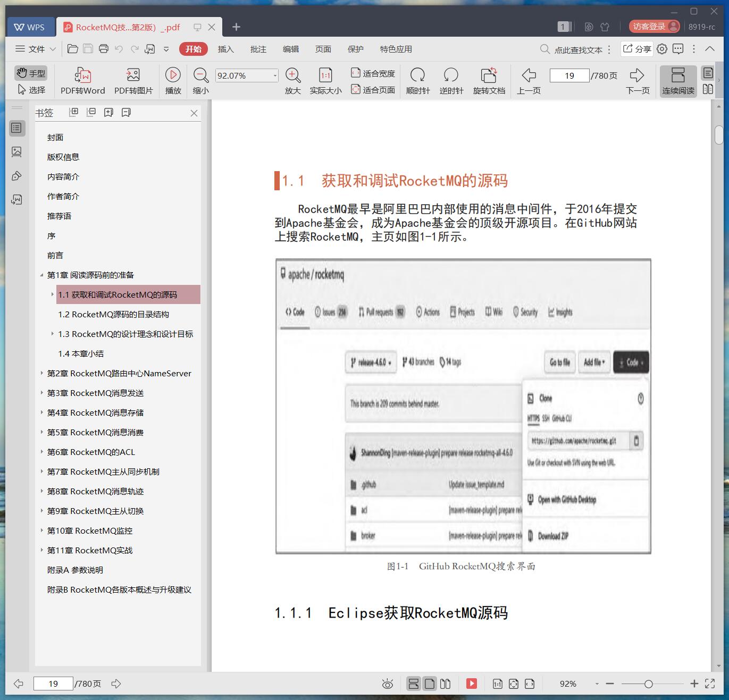
Task: Switch to the 批注 ribbon tab
Action: (258, 49)
